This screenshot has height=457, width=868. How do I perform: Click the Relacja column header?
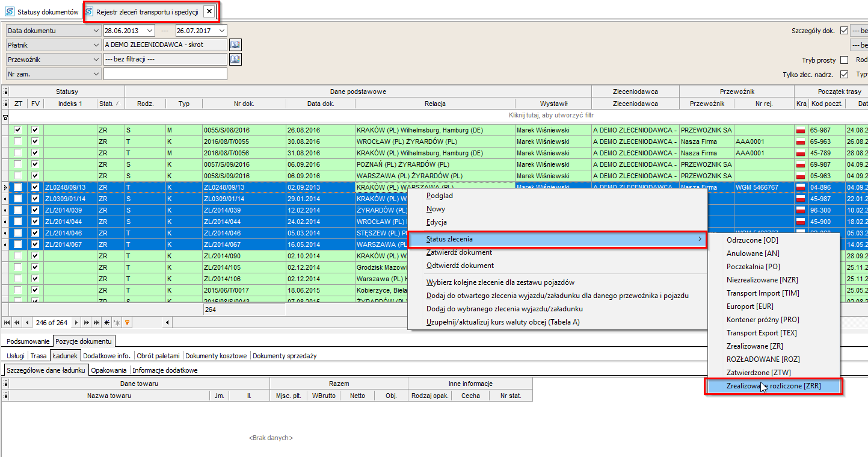pos(435,104)
